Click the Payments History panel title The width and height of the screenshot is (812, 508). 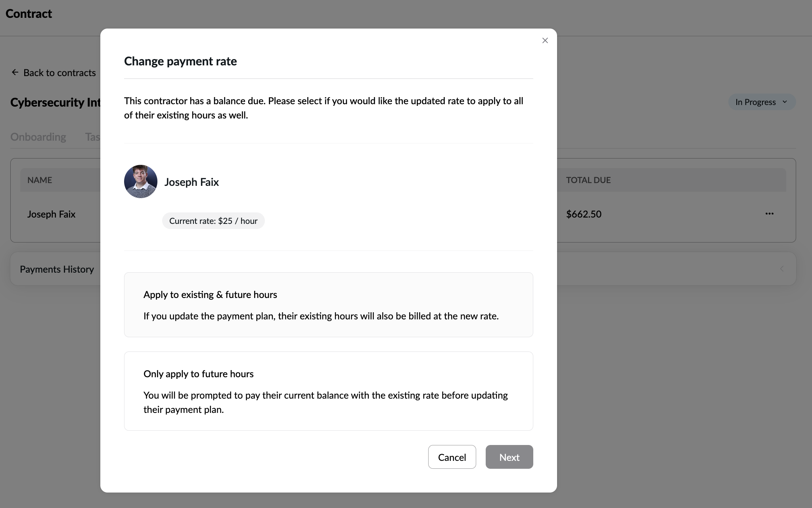[x=57, y=269]
